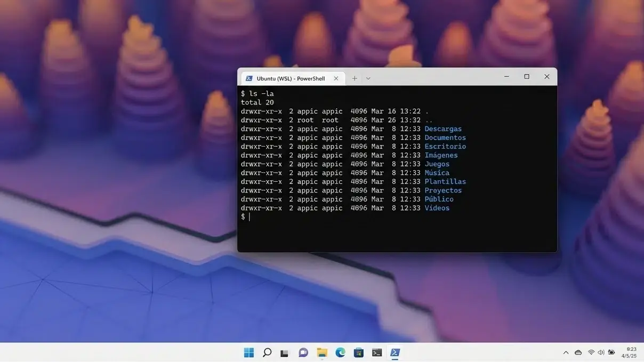
Task: Click the 'total 20' output line
Action: [257, 102]
